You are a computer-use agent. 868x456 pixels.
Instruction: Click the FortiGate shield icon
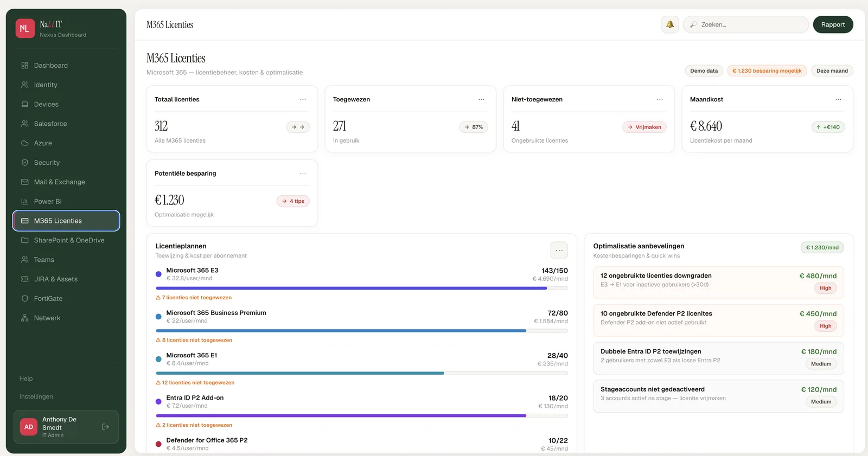coord(25,299)
